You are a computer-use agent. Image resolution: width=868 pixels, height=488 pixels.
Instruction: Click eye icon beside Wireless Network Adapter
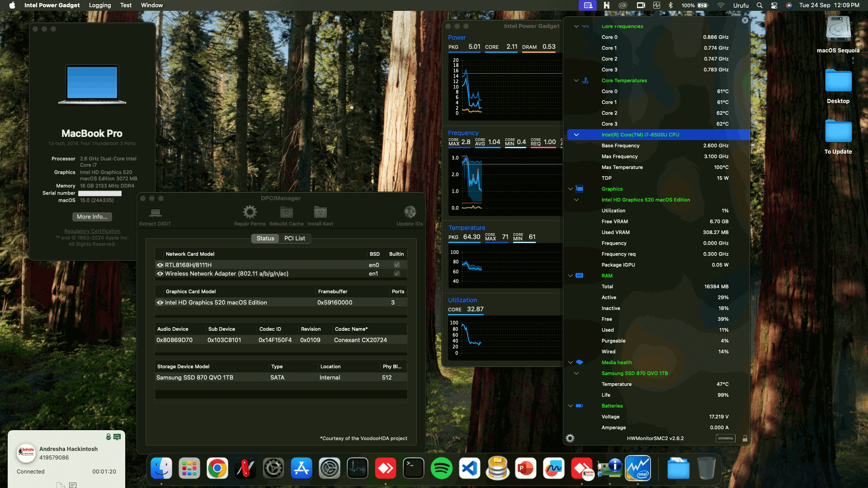pos(160,274)
